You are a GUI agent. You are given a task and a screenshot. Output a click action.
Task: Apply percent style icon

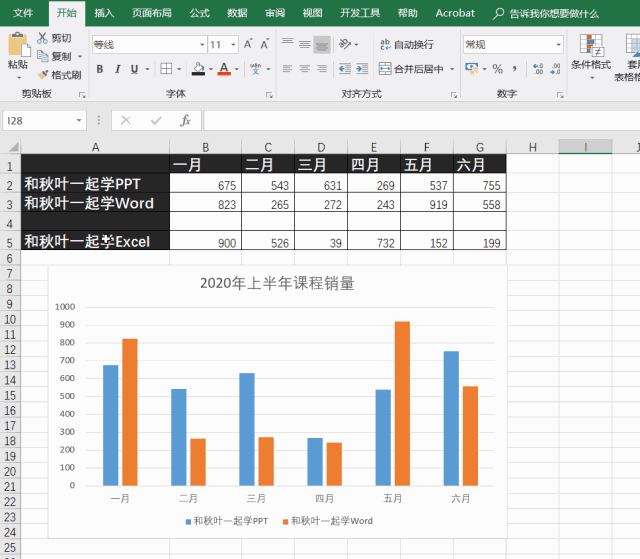pyautogui.click(x=498, y=69)
